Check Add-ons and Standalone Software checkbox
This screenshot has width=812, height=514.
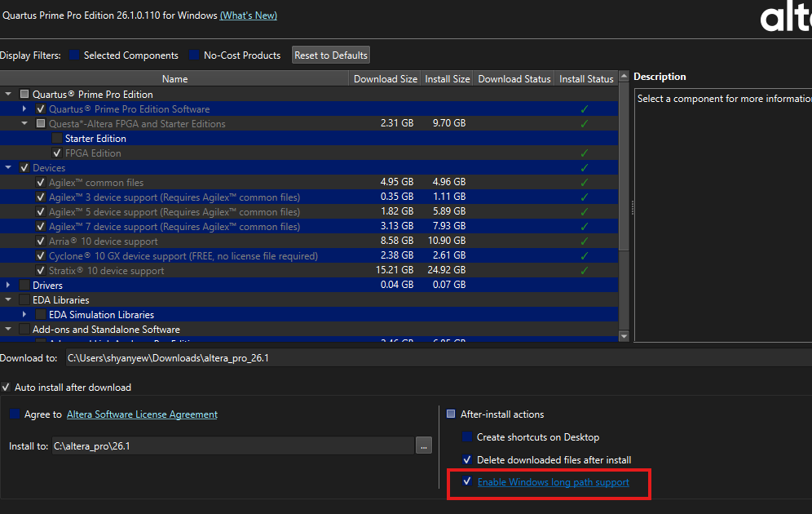pos(24,329)
